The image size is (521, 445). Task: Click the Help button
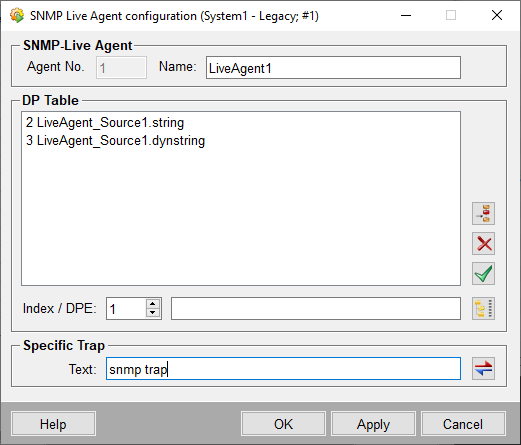click(53, 424)
